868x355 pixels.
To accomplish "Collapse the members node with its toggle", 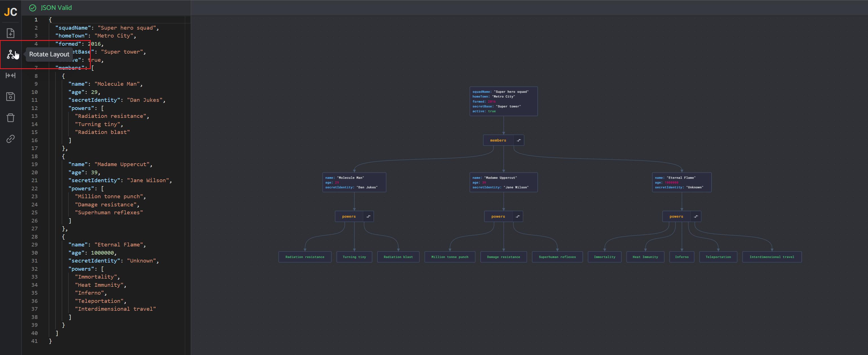I will (x=519, y=140).
